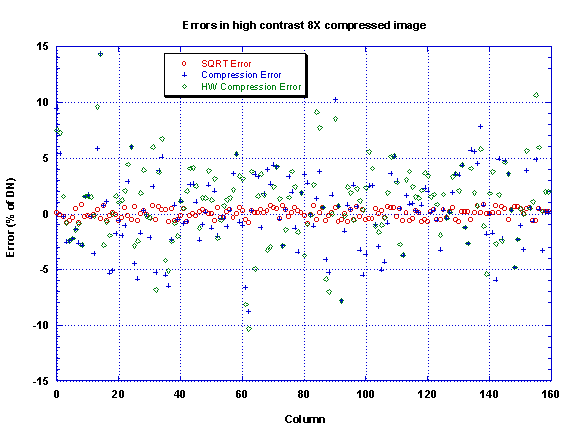Click the green diamond HW Compression legend marker
The image size is (576, 432).
(184, 87)
